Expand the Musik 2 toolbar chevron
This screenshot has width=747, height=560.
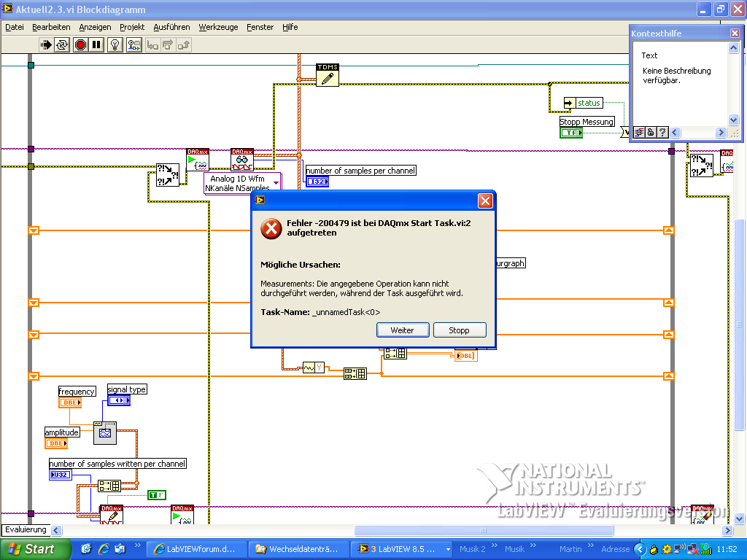[x=495, y=545]
